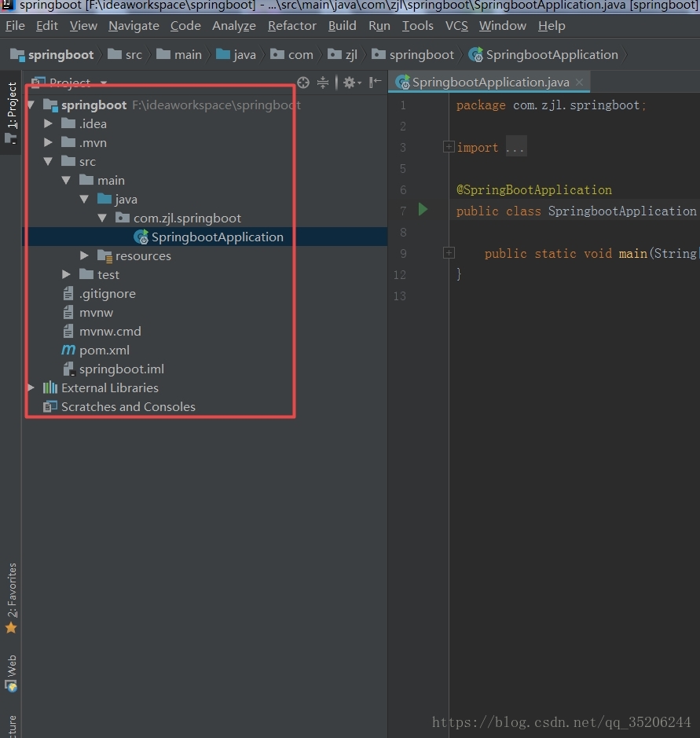The image size is (700, 738).
Task: Click the folded import ellipsis
Action: (515, 148)
